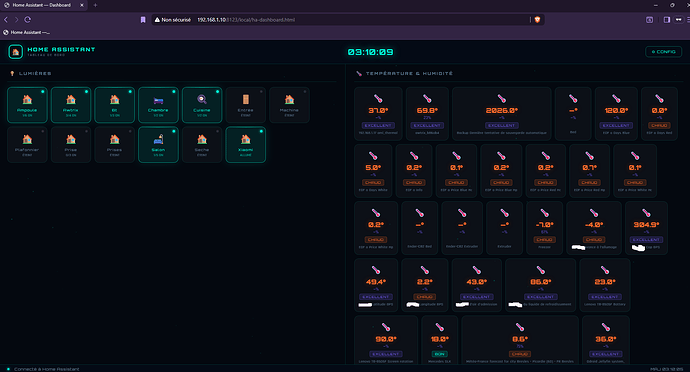
Task: Click the EXCELLENT badge under 69.8°
Action: (x=427, y=125)
